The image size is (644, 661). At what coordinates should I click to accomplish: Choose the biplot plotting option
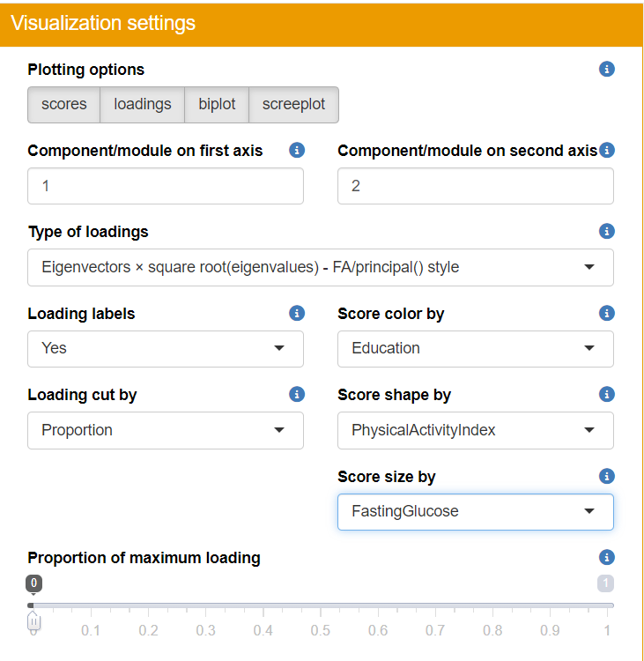point(217,104)
